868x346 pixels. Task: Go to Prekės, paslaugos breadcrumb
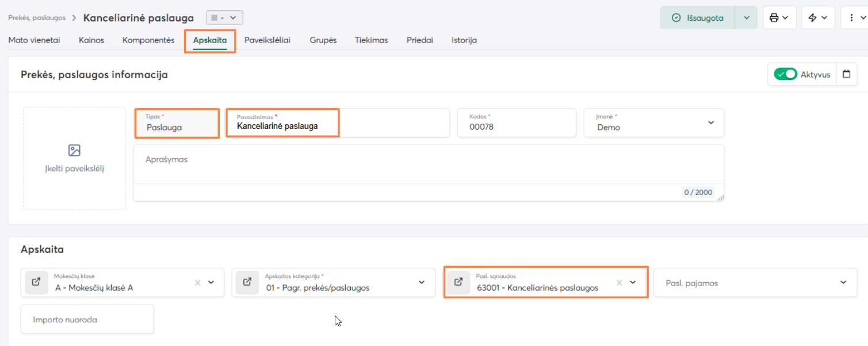click(x=37, y=18)
